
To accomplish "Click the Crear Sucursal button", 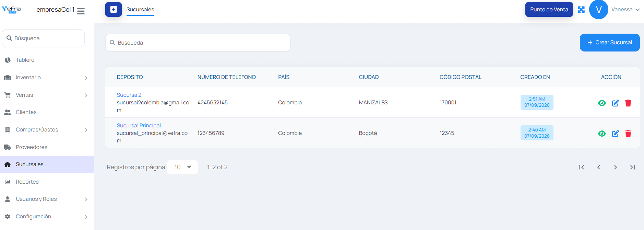I will pos(610,43).
